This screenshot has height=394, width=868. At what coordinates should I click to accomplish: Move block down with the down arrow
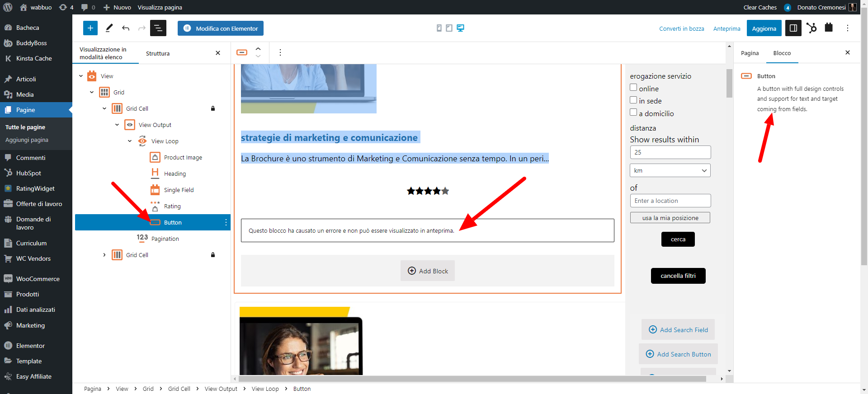point(258,56)
